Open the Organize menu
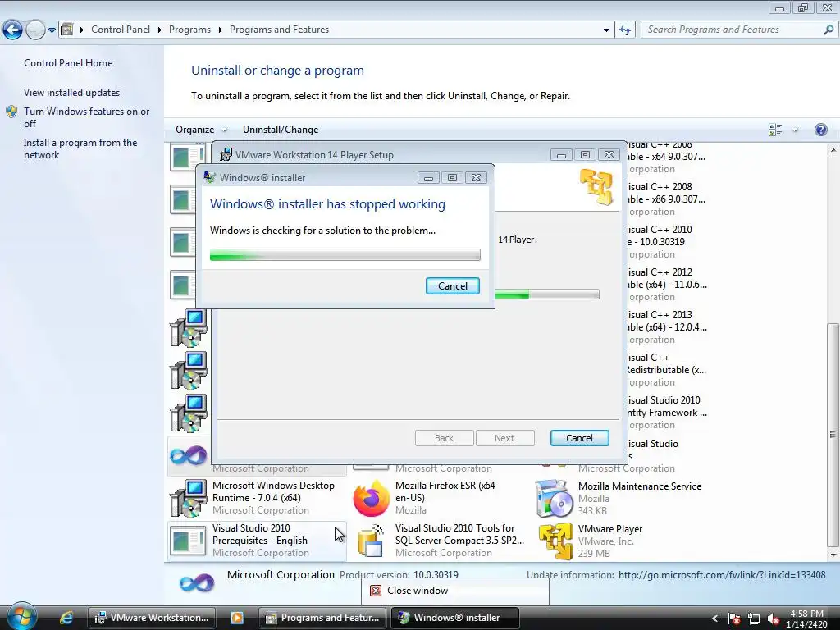 click(x=201, y=130)
